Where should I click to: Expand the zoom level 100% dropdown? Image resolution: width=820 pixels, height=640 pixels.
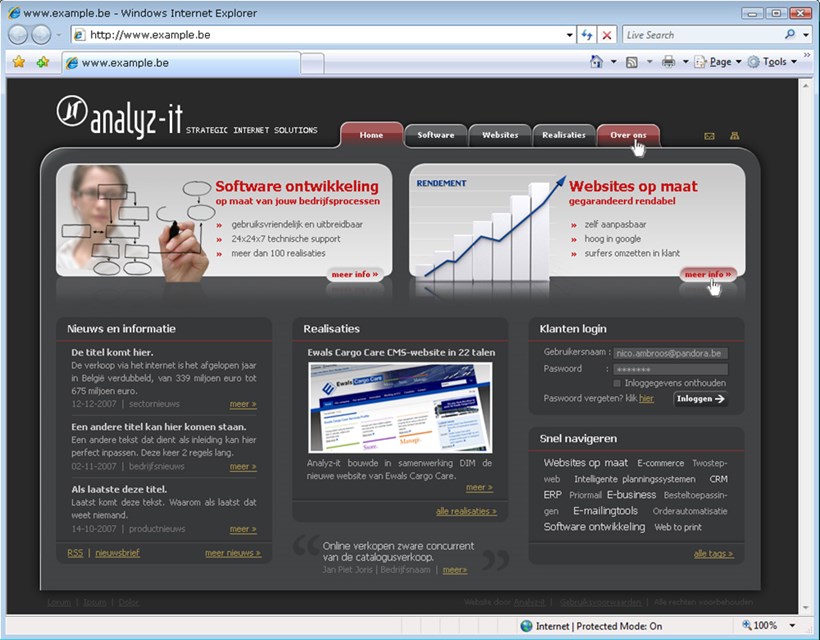coord(797,626)
